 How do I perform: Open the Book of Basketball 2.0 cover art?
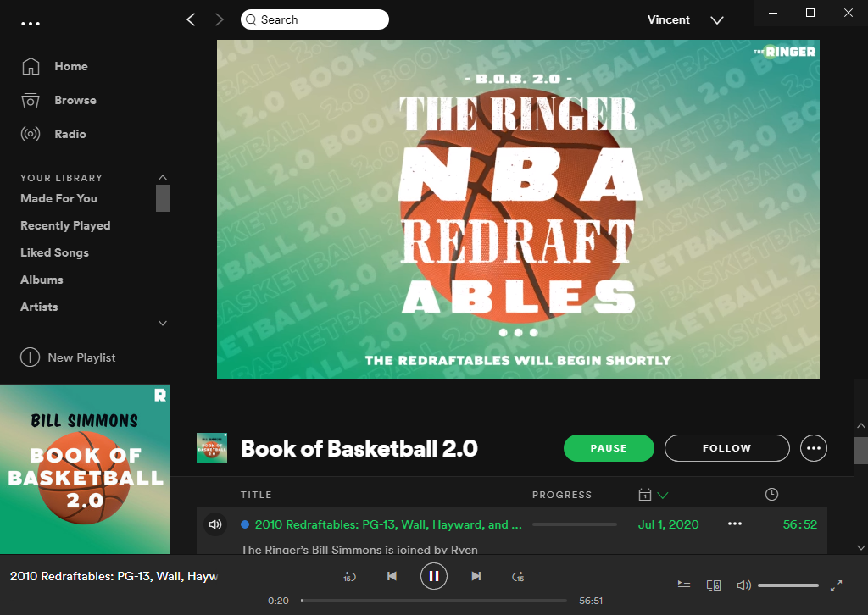point(85,469)
